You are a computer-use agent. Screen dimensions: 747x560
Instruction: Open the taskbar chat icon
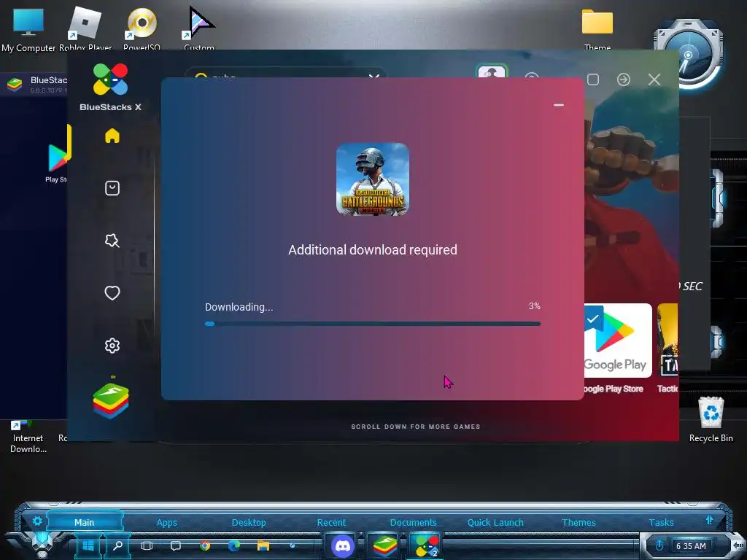click(176, 545)
